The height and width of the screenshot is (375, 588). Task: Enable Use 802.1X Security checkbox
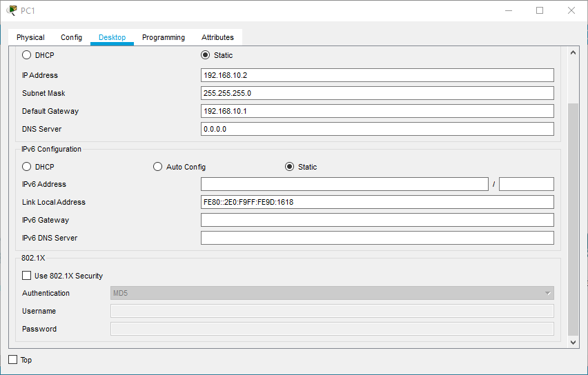tap(27, 276)
